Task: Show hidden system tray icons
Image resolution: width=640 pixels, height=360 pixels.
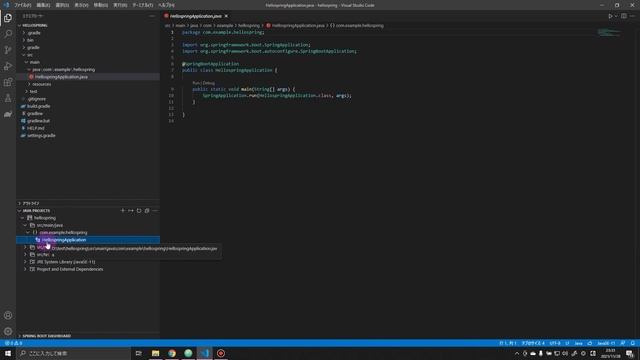Action: (x=517, y=353)
